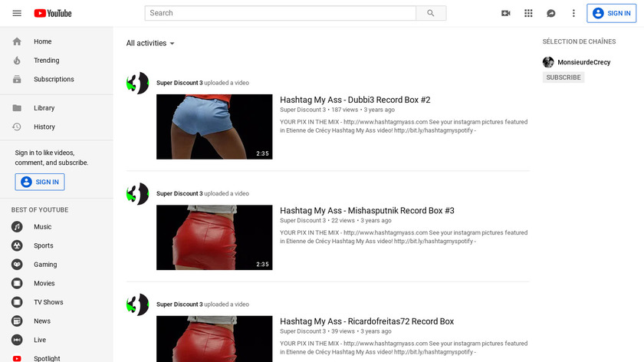The width and height of the screenshot is (644, 362).
Task: Click the Live channel icon
Action: [17, 341]
